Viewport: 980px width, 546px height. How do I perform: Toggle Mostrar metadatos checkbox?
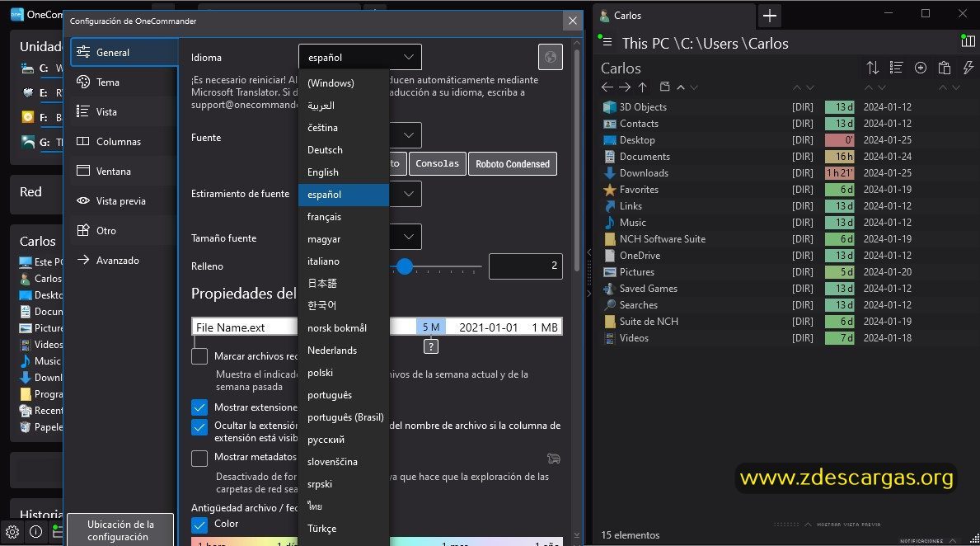pos(199,458)
